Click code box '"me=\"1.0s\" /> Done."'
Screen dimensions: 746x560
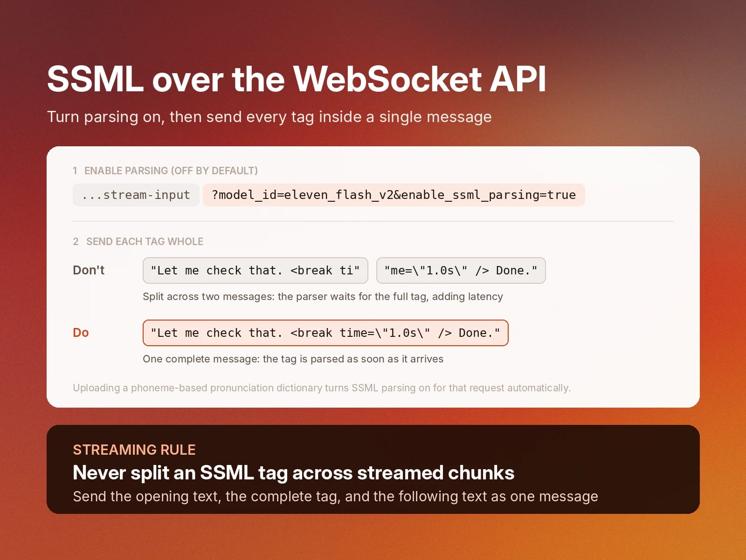[461, 270]
